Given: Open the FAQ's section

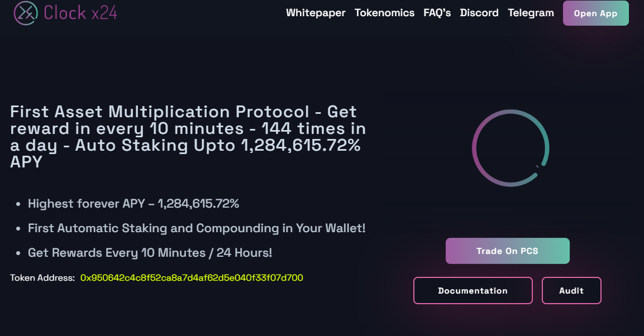Looking at the screenshot, I should point(437,13).
